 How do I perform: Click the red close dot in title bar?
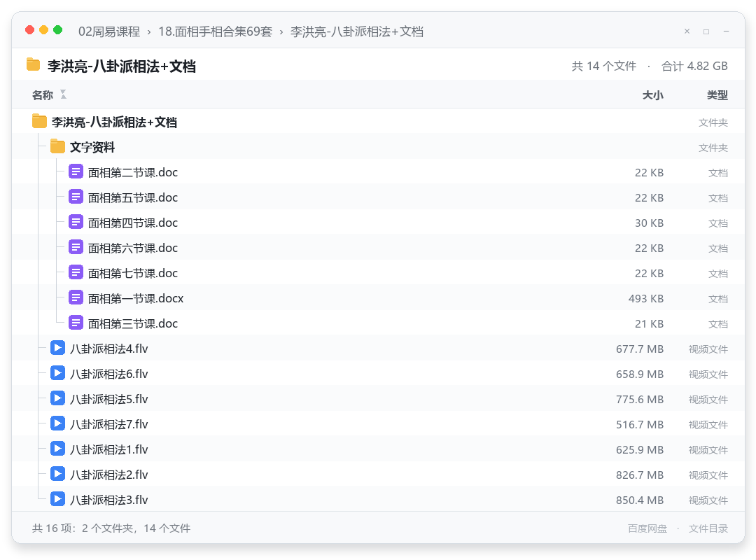pos(30,30)
